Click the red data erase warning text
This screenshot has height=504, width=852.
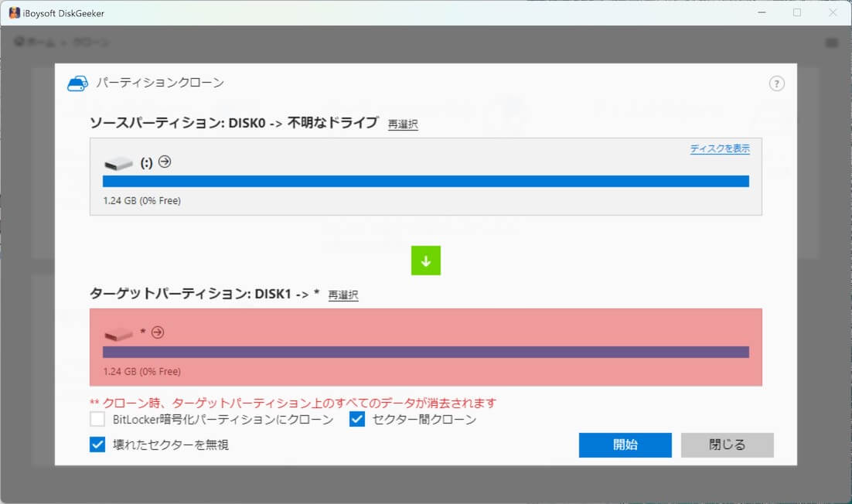pos(293,403)
